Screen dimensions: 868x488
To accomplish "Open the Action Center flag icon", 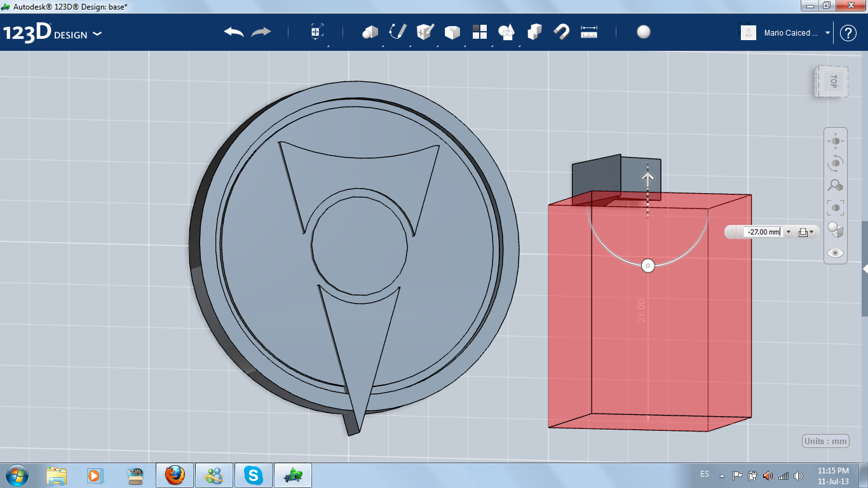I will click(x=737, y=475).
